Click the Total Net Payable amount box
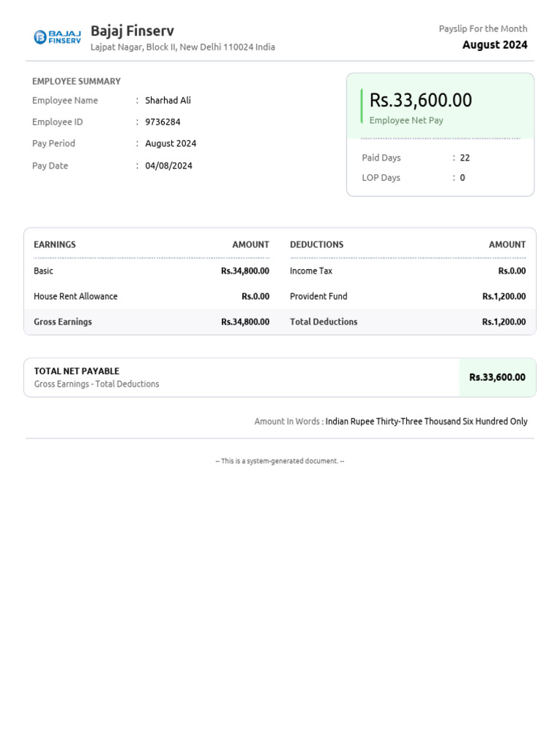This screenshot has width=560, height=747. click(x=497, y=377)
